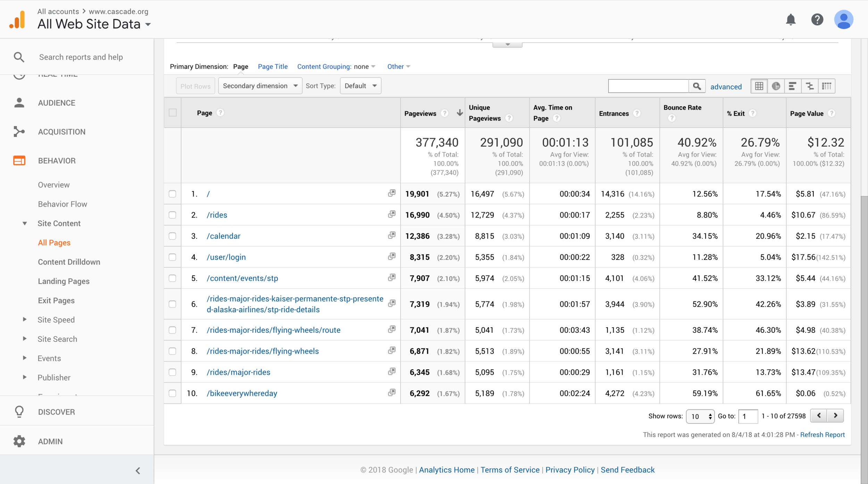The image size is (868, 484).
Task: Go to next page of results
Action: pyautogui.click(x=835, y=416)
